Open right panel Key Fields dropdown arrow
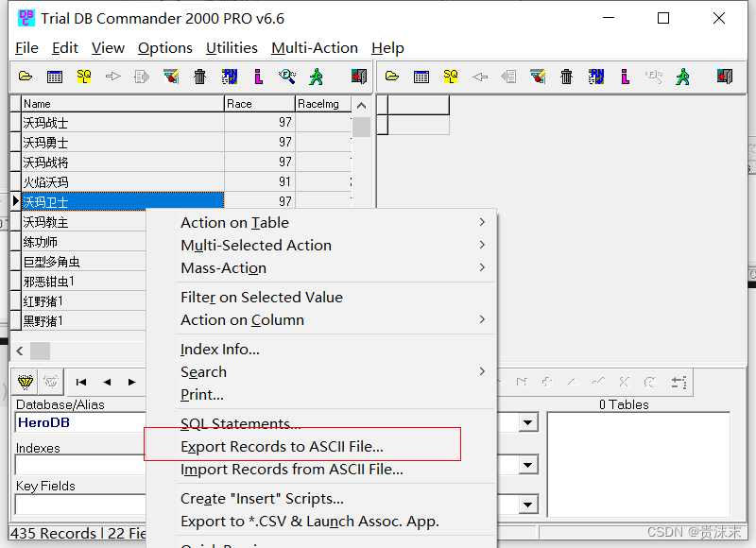This screenshot has height=548, width=756. [x=528, y=505]
